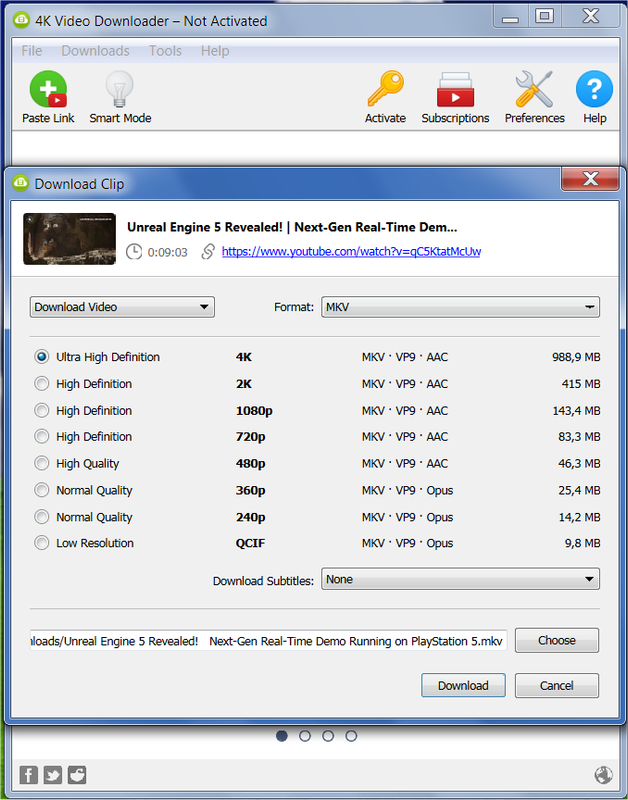Screen dimensions: 628x800
Task: Open the Subscriptions icon
Action: click(455, 89)
